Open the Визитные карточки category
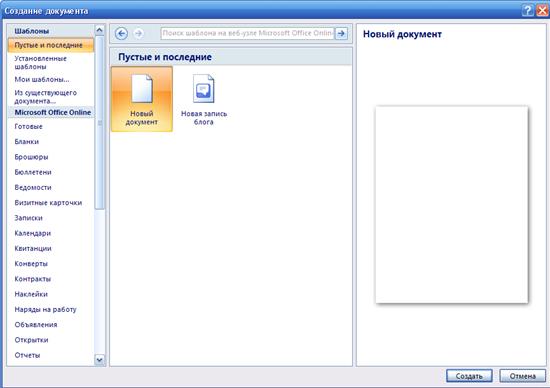This screenshot has height=388, width=550. click(48, 203)
